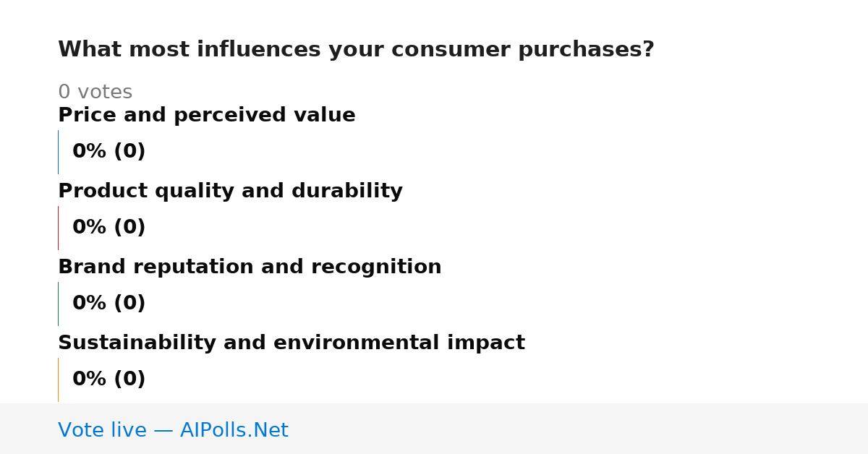868x454 pixels.
Task: Click 0% (0) result under Sustainability
Action: point(109,380)
